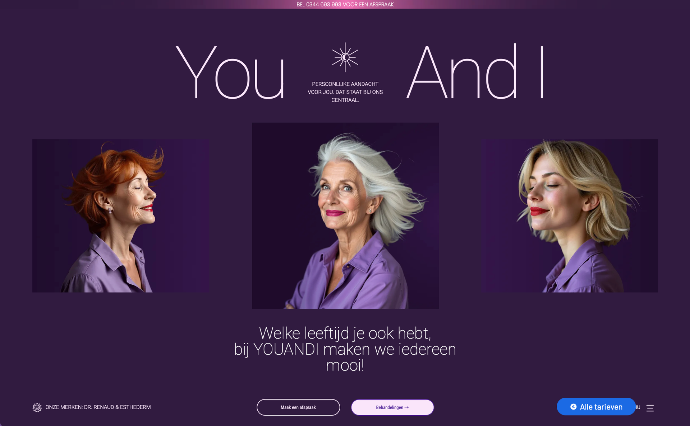Click the word 'mooi!' in the headline
This screenshot has height=426, width=690.
tap(345, 365)
